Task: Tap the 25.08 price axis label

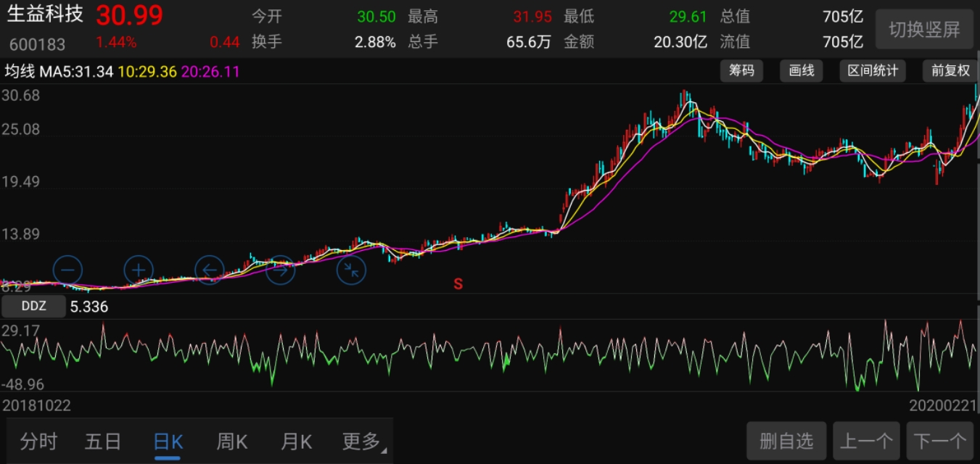Action: pyautogui.click(x=21, y=130)
